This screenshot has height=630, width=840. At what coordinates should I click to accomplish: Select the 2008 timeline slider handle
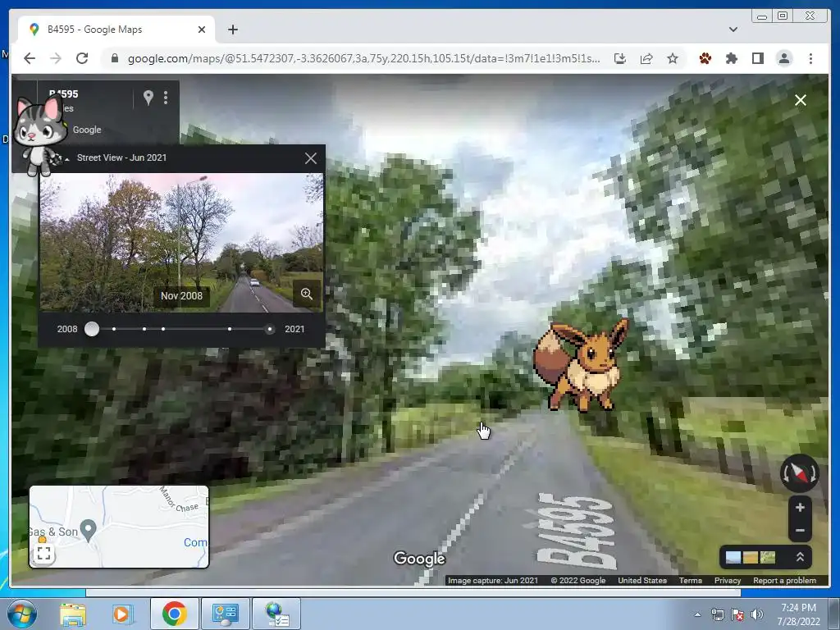[x=92, y=329]
